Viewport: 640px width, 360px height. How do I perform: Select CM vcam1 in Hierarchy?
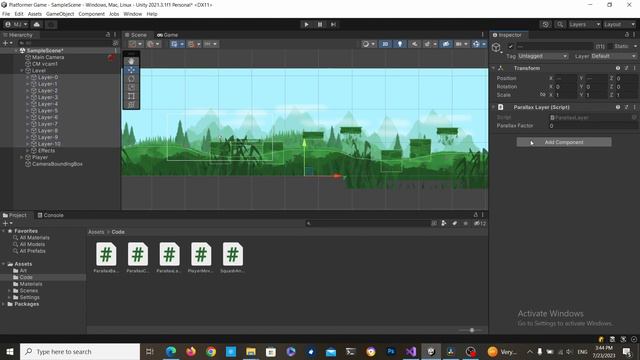(x=44, y=64)
